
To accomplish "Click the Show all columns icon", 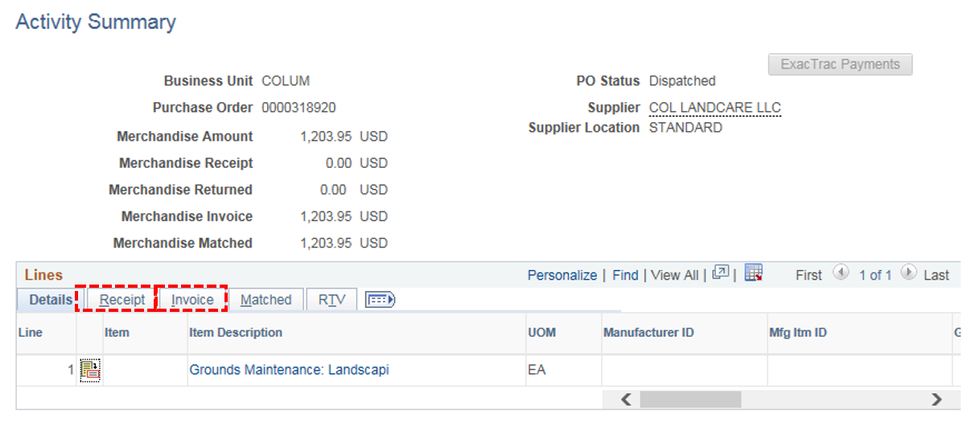I will click(x=380, y=300).
